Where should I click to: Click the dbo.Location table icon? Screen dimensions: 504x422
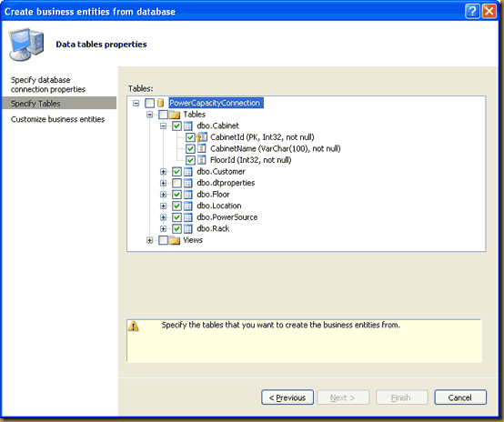[x=188, y=206]
